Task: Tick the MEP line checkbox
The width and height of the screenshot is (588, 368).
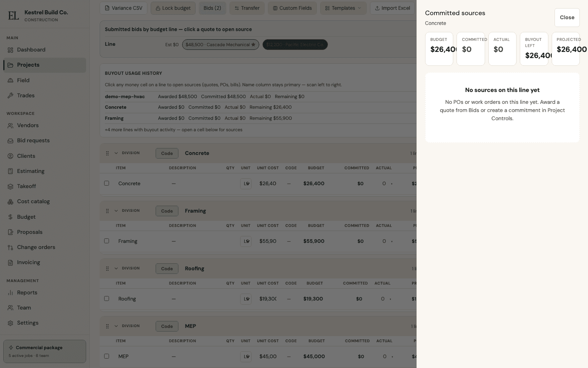Action: [x=107, y=356]
